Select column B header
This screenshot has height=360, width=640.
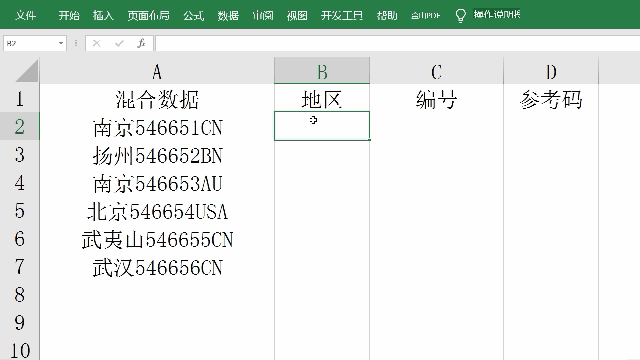click(322, 71)
